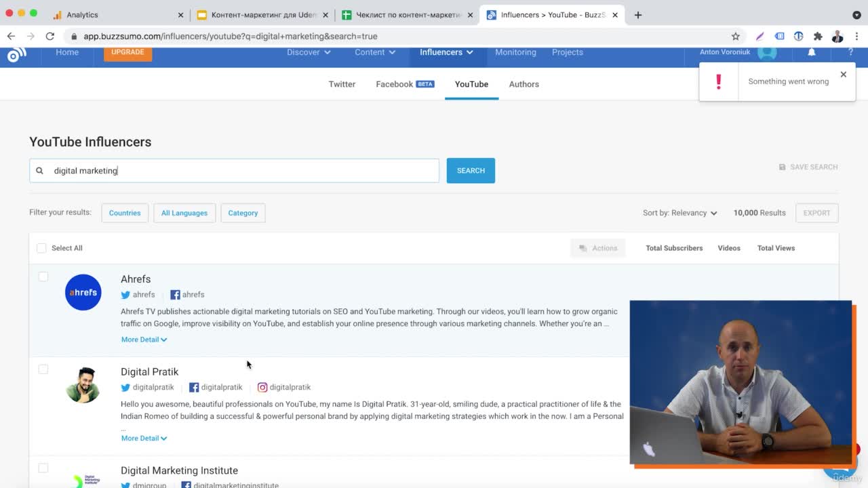This screenshot has width=868, height=488.
Task: Expand the Content menu
Action: pos(375,52)
